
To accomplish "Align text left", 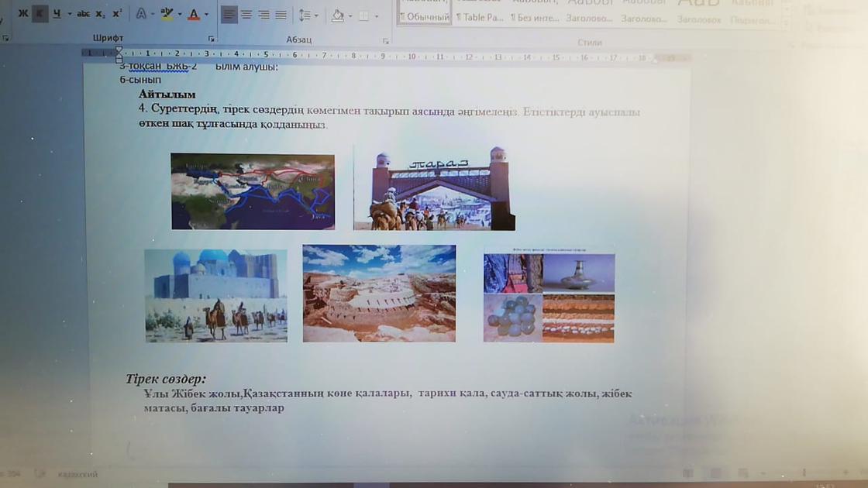I will [x=229, y=15].
